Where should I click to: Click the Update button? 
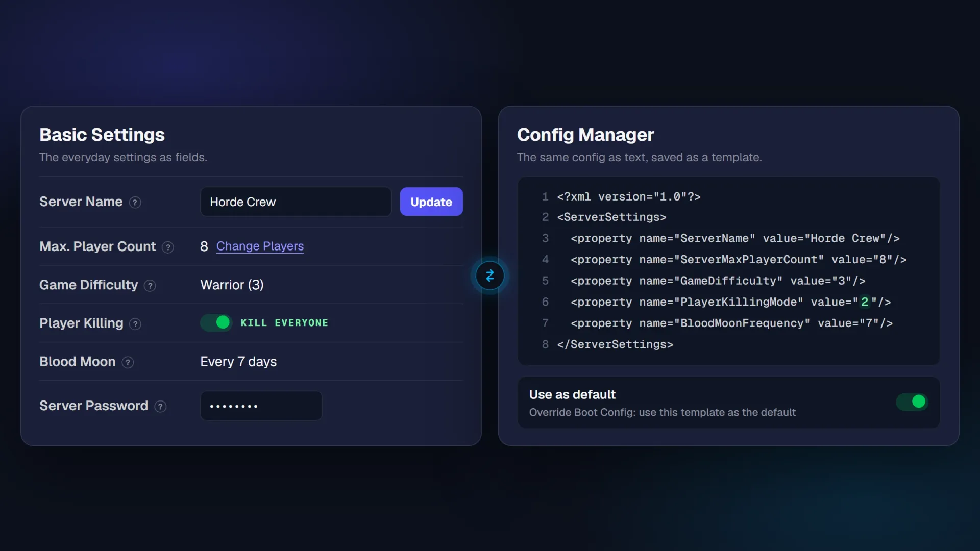point(431,202)
